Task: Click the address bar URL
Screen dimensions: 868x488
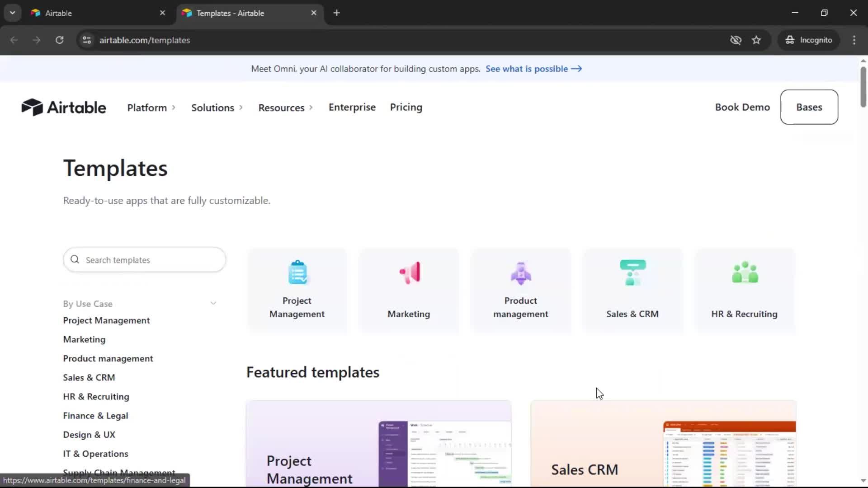Action: [145, 40]
